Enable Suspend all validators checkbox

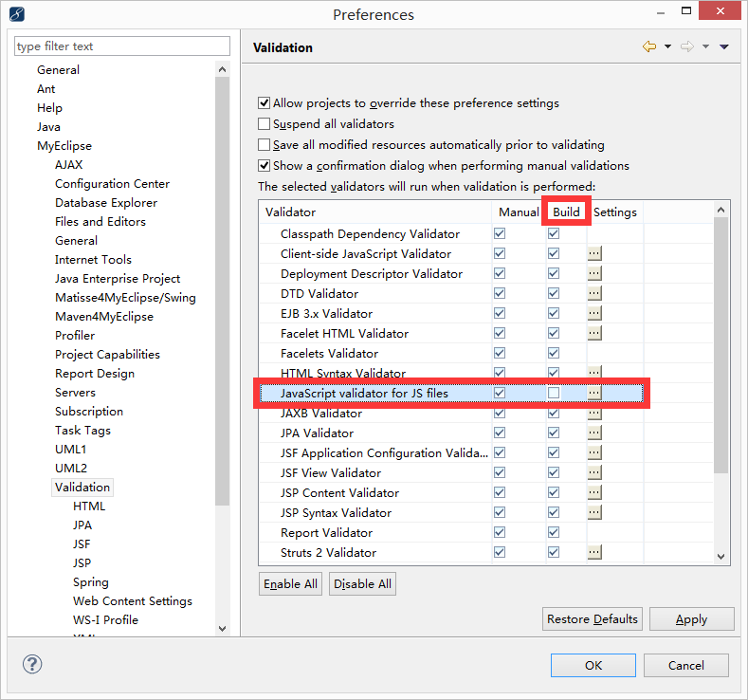264,124
